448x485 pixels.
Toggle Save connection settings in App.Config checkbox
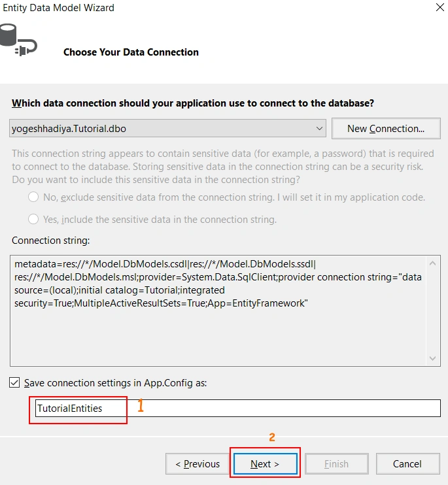click(14, 382)
